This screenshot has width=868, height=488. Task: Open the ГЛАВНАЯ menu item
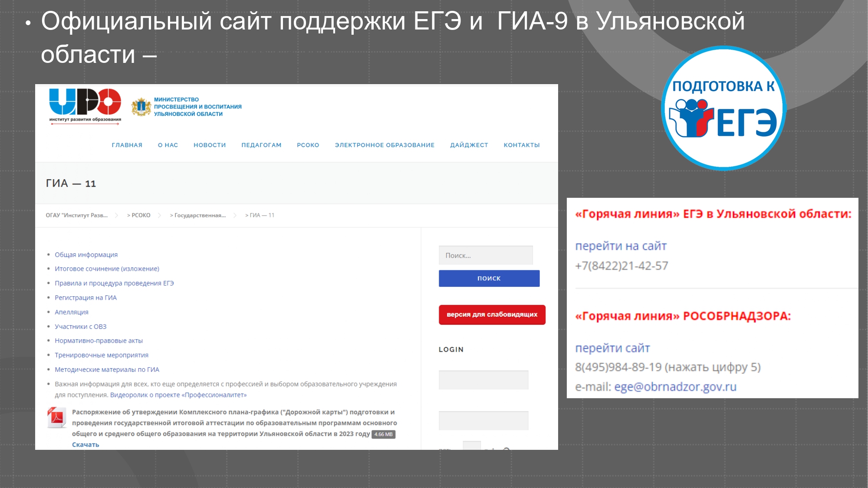coord(127,145)
